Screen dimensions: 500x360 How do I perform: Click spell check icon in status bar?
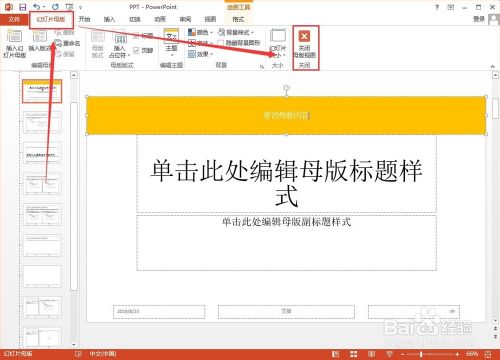click(78, 354)
